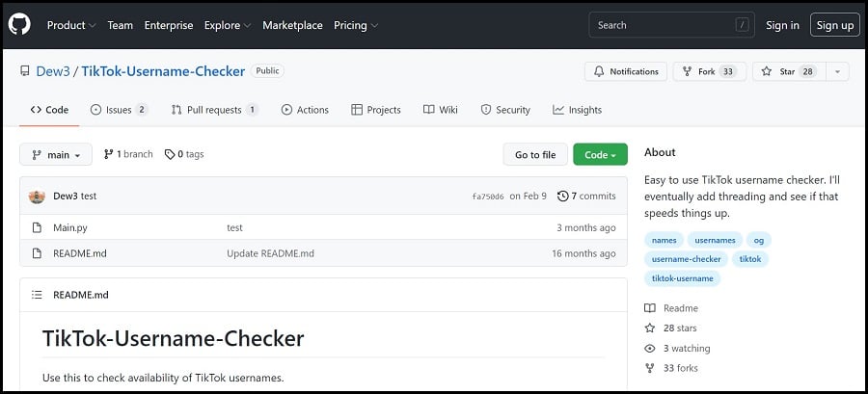Open the Team page link
The height and width of the screenshot is (394, 868).
121,25
